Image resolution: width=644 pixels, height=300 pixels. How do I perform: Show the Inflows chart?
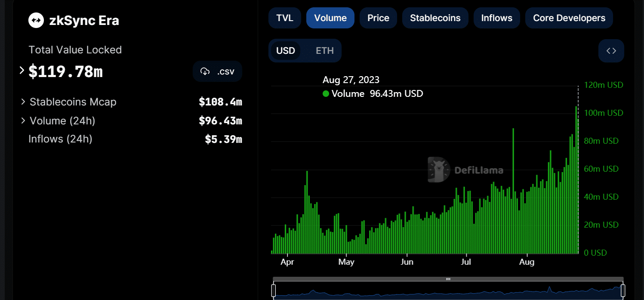497,18
